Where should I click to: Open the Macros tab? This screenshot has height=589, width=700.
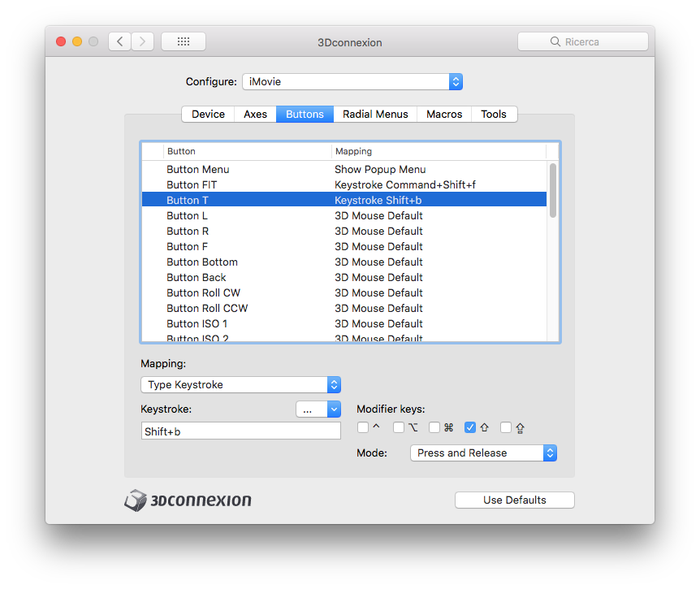coord(444,115)
